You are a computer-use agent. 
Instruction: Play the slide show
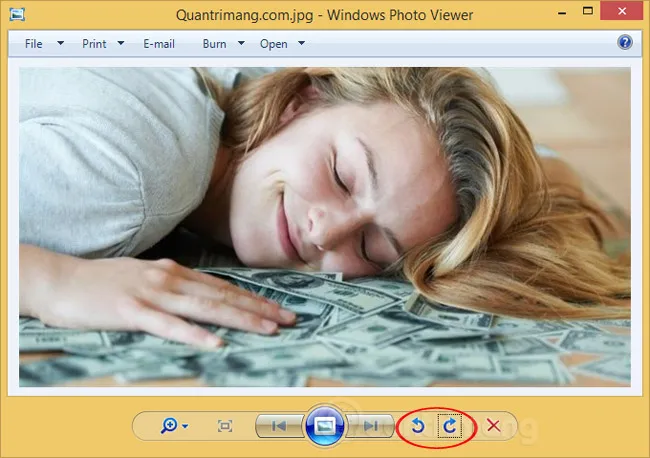click(325, 425)
